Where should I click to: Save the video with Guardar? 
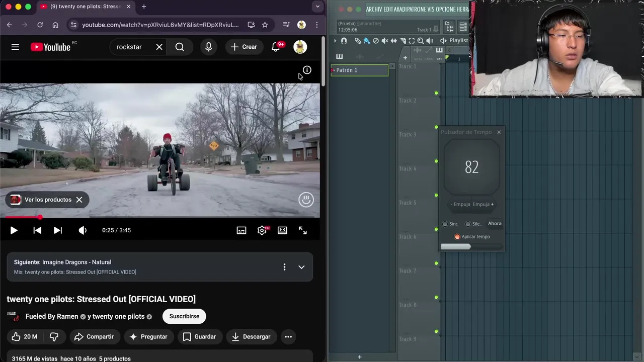point(199,337)
